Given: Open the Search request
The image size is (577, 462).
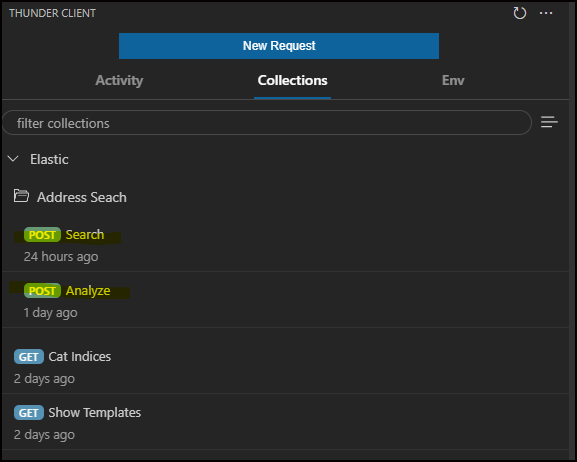Looking at the screenshot, I should click(x=85, y=235).
